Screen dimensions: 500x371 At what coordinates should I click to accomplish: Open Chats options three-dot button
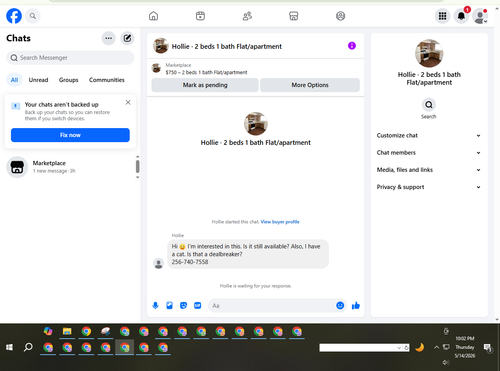pyautogui.click(x=108, y=38)
